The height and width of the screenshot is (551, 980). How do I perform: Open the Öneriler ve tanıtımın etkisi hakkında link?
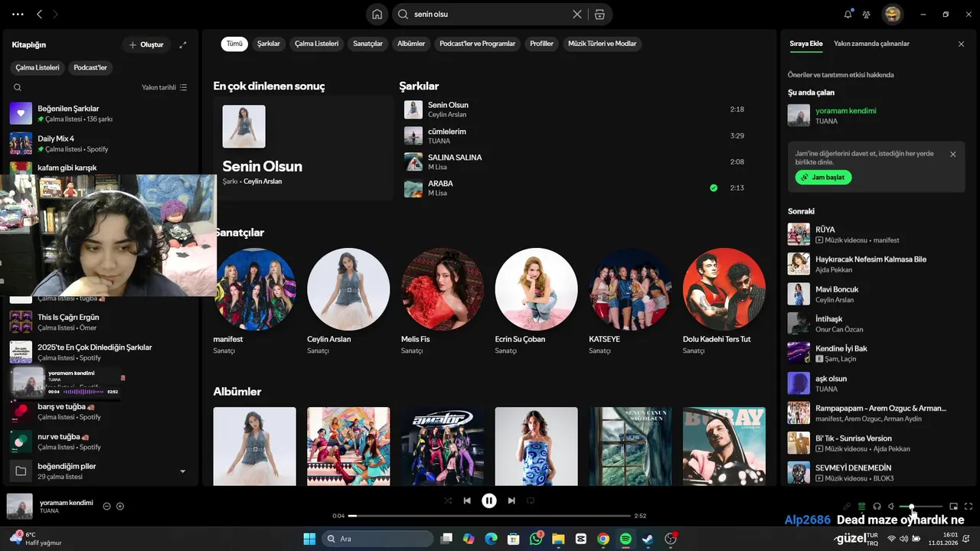point(841,75)
